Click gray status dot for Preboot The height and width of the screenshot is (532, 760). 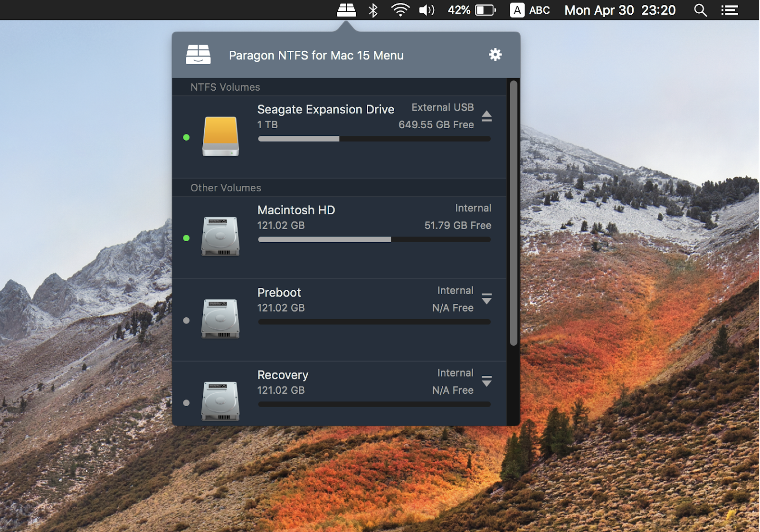click(186, 321)
